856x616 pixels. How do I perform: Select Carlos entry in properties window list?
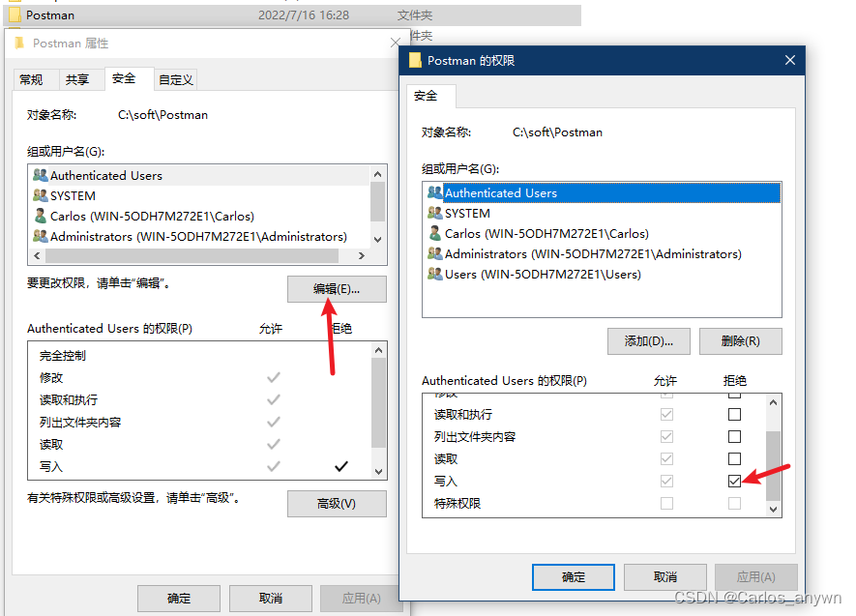click(x=152, y=216)
